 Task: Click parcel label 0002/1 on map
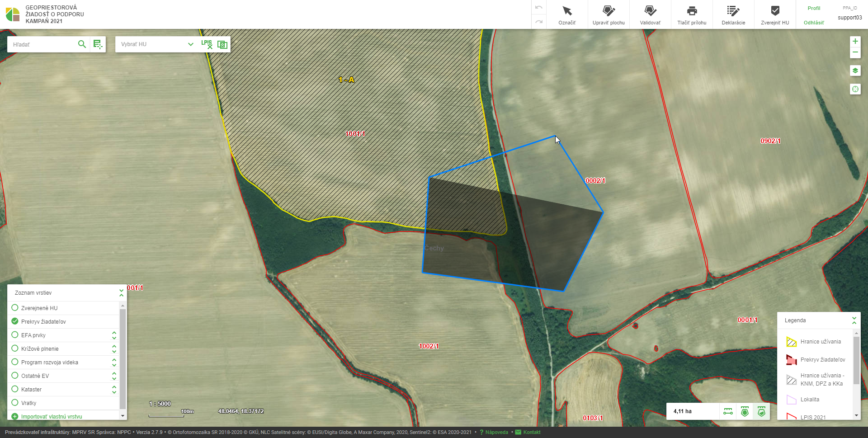coord(595,181)
